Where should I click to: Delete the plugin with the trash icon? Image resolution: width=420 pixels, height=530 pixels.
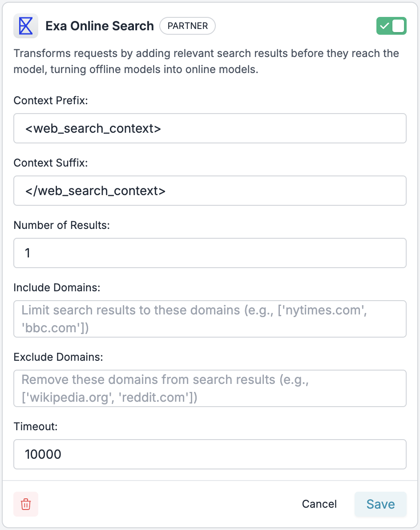tap(26, 504)
